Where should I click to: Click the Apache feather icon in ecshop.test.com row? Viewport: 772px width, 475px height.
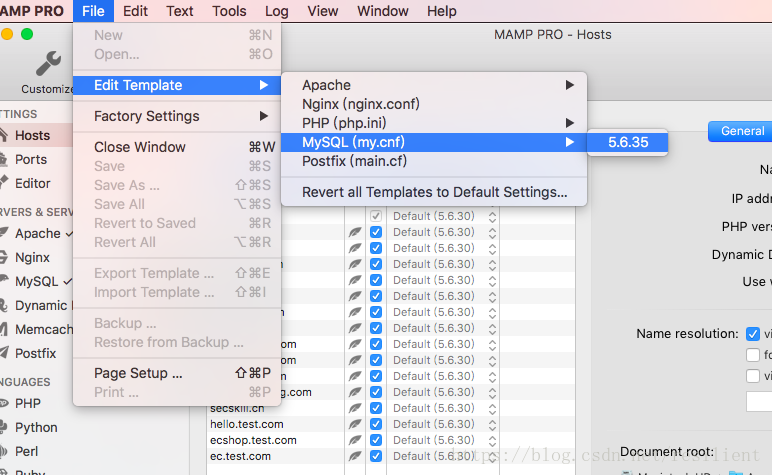pyautogui.click(x=355, y=440)
